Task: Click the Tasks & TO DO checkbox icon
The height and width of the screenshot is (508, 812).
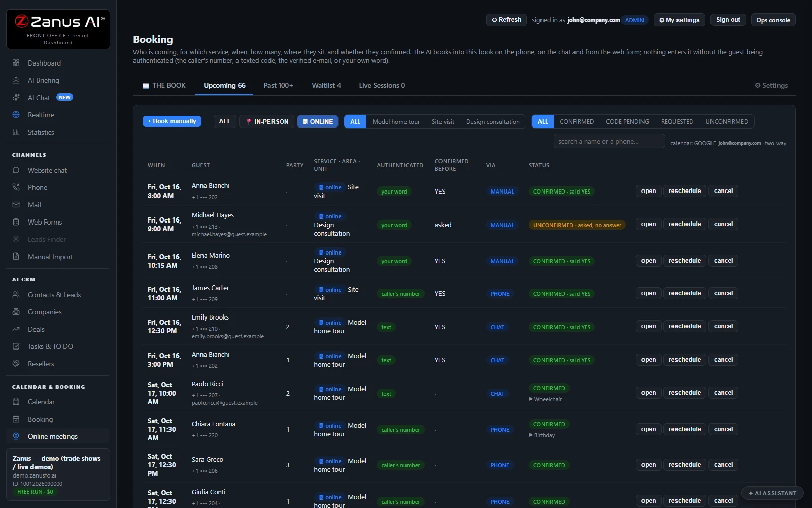Action: pos(16,346)
